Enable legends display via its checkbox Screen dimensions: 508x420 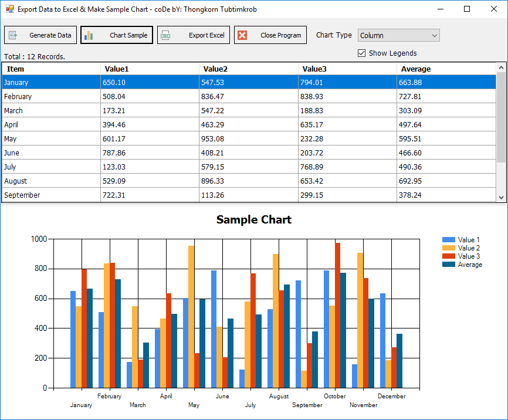tap(361, 53)
